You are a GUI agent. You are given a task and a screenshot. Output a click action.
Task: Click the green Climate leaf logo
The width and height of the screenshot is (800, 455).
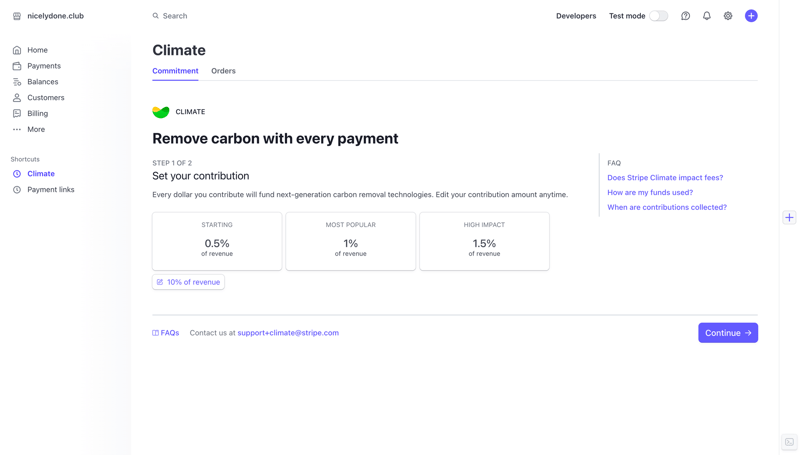pos(161,112)
